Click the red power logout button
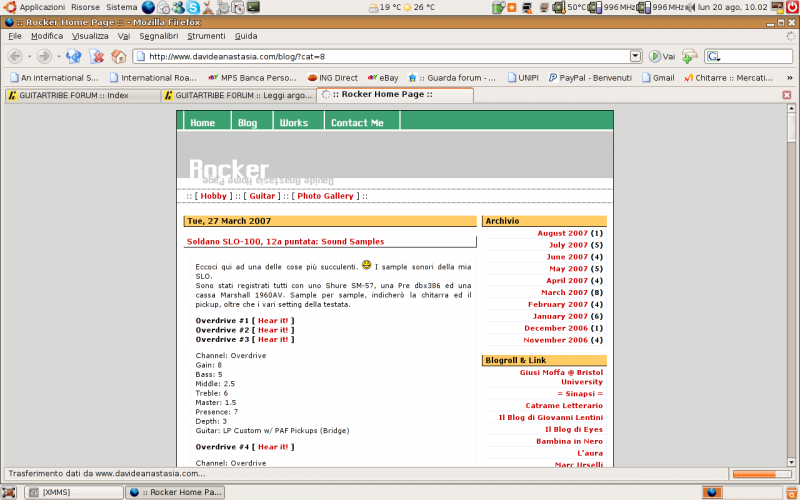Viewport: 800px width, 500px height. pos(792,7)
